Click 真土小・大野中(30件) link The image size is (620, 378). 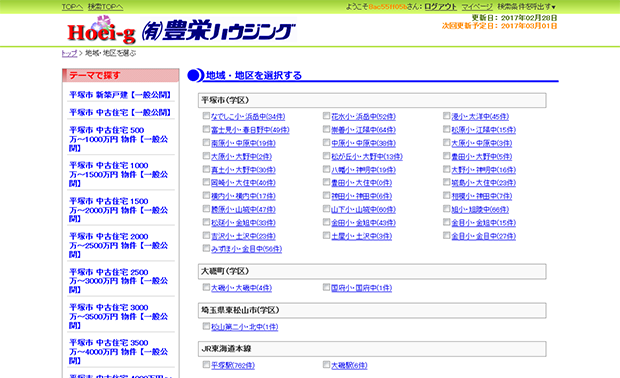click(243, 170)
